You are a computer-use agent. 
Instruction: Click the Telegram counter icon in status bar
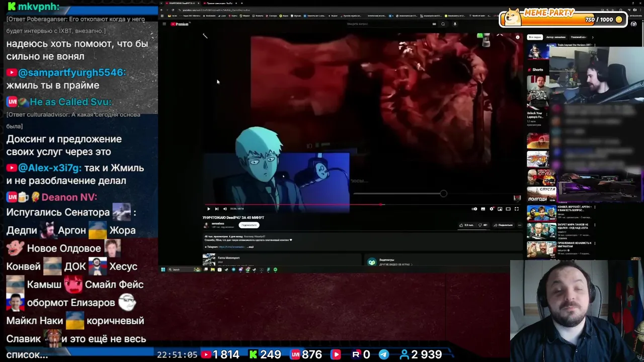(383, 354)
